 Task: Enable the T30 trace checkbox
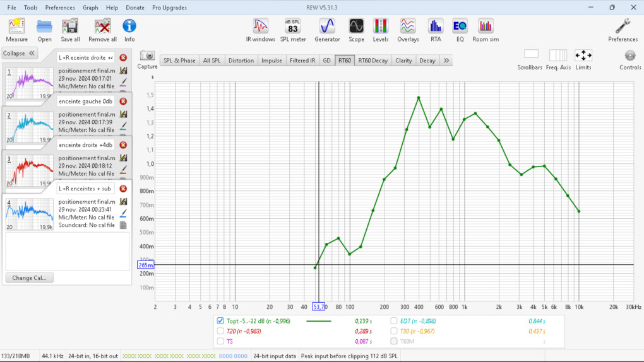pos(394,331)
